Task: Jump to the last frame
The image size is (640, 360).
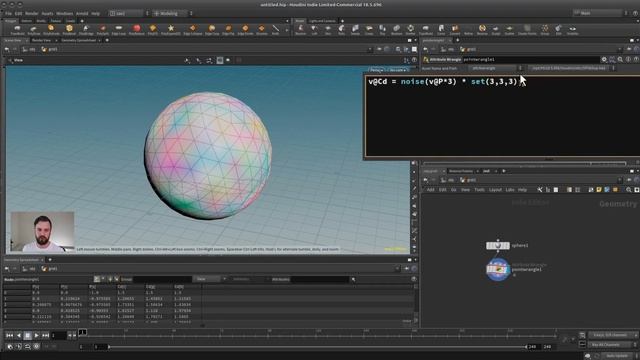Action: (45, 336)
